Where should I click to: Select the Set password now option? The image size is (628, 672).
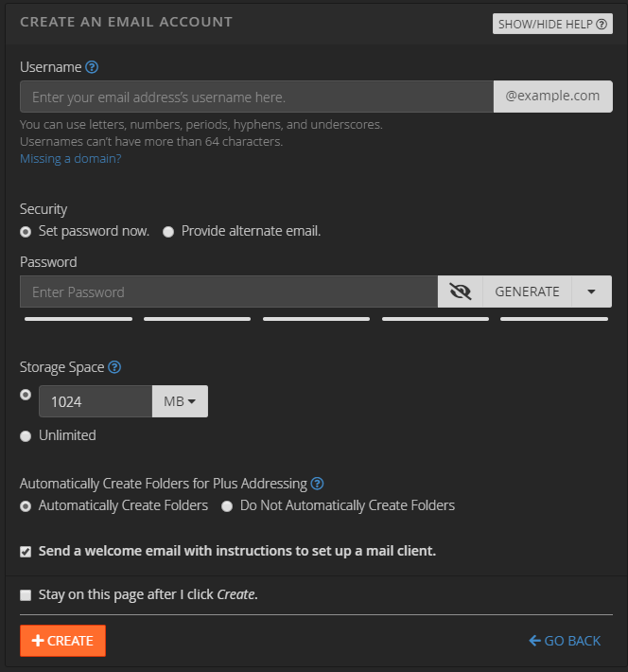tap(26, 232)
